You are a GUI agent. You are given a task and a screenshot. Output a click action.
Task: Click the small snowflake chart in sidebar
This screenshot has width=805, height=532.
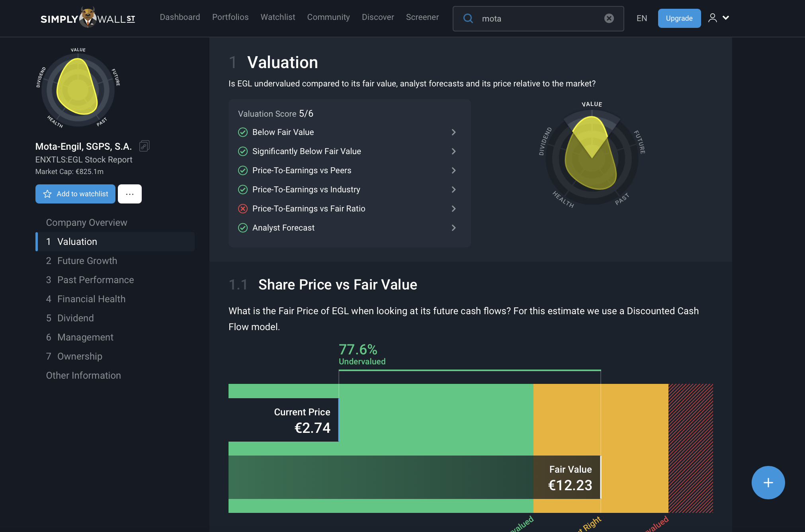78,89
